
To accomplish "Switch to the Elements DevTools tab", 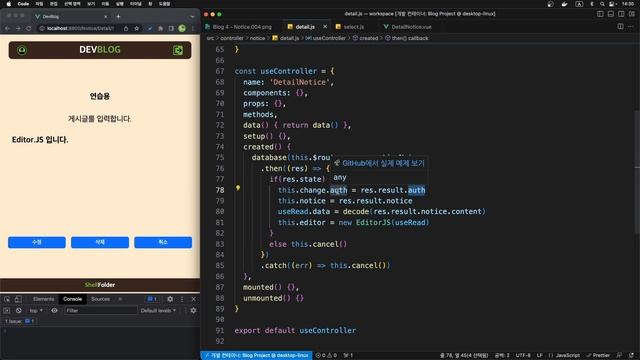I will (43, 299).
